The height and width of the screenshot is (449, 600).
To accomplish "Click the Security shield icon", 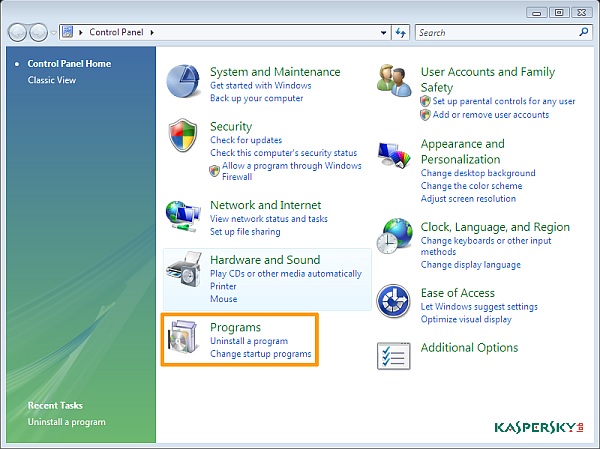I will [x=183, y=135].
